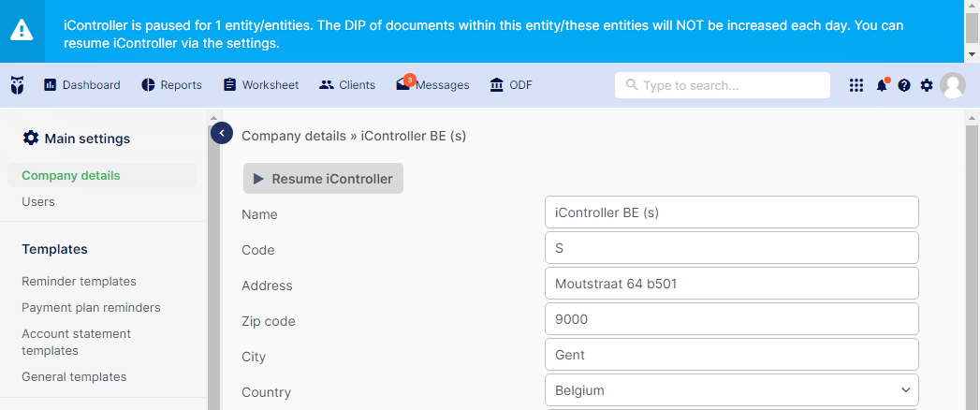Click the iController owl logo icon
980x410 pixels.
point(18,85)
